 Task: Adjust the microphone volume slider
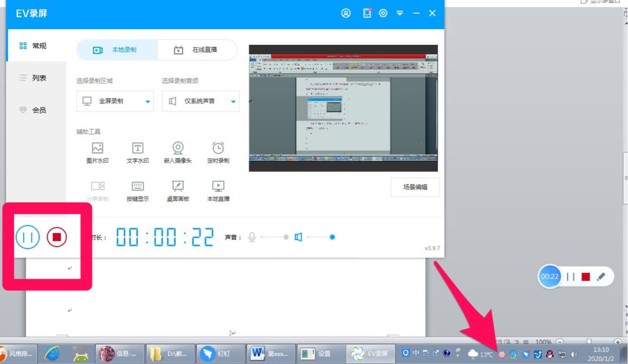[274, 237]
